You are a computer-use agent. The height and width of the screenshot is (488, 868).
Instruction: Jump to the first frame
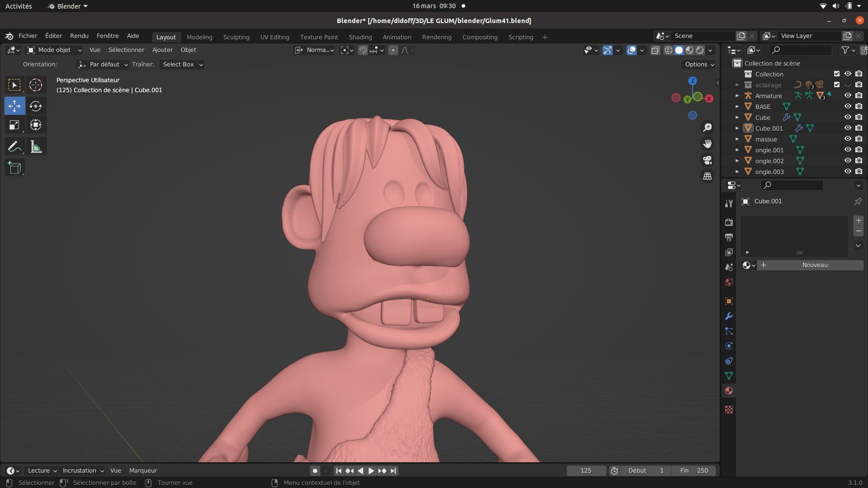tap(339, 470)
